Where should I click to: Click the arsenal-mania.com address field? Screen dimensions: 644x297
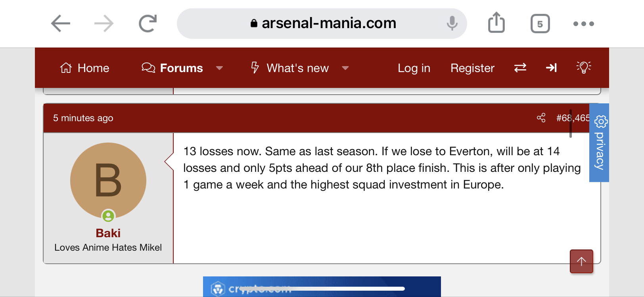tap(322, 23)
